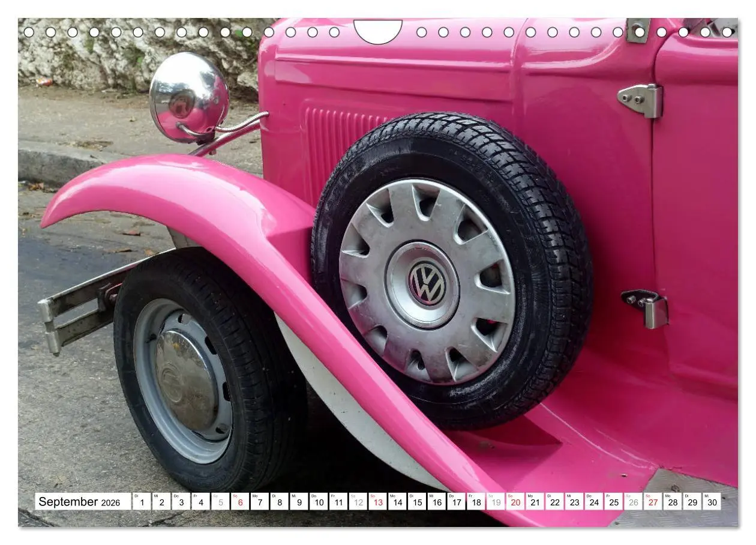This screenshot has height=545, width=756.
Task: Select greyed Saturday date 26
Action: [x=633, y=502]
